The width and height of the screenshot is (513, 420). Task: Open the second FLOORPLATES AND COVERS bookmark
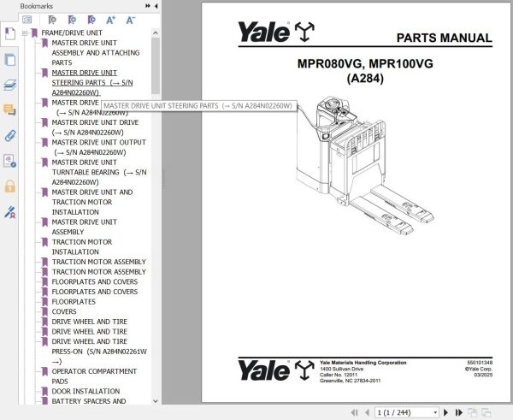95,292
